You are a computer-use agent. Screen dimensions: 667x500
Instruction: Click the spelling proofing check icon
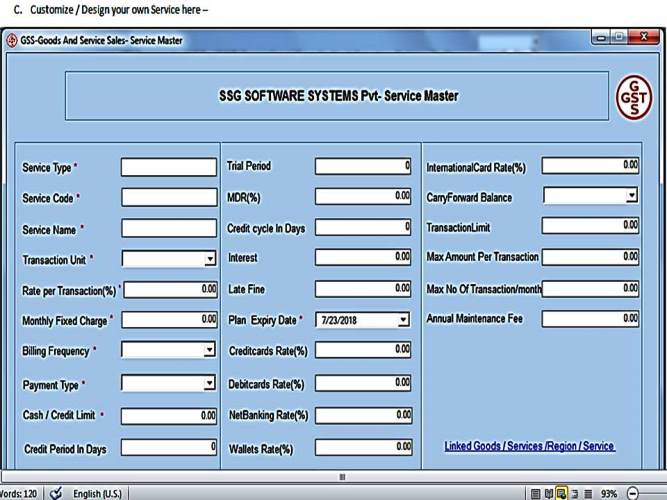56,493
